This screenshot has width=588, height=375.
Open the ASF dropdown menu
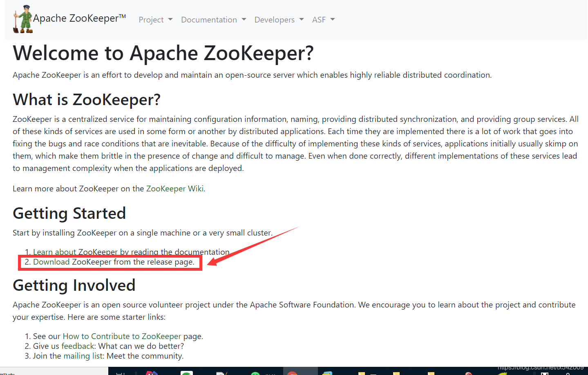[x=324, y=20]
